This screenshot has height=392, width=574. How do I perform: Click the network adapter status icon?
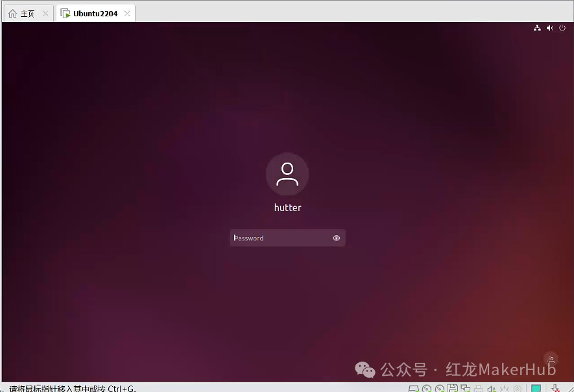coord(466,388)
